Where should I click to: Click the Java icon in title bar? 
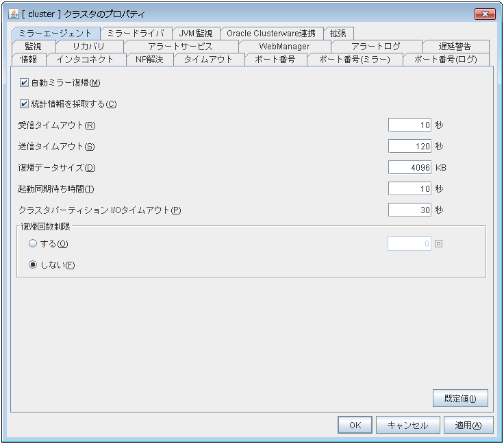(x=14, y=14)
